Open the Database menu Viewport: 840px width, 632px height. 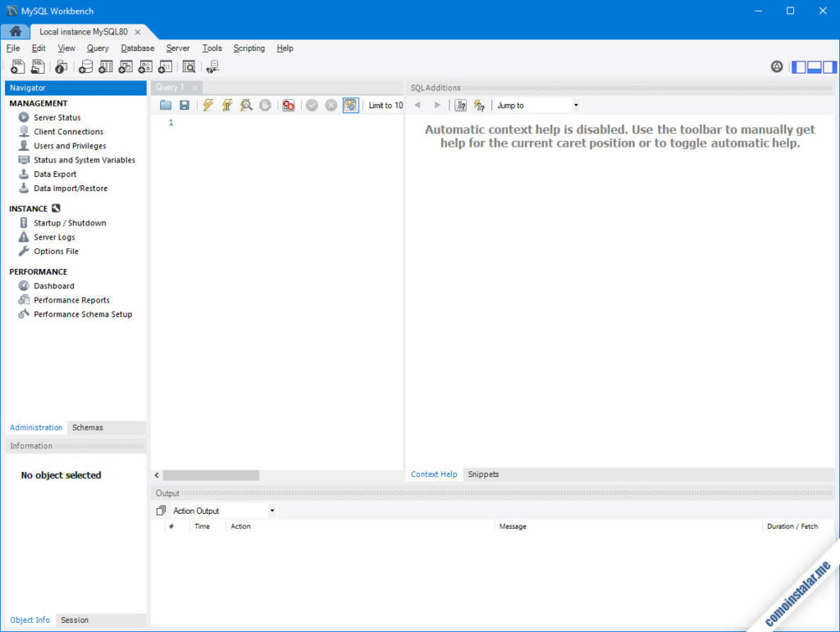pyautogui.click(x=137, y=48)
